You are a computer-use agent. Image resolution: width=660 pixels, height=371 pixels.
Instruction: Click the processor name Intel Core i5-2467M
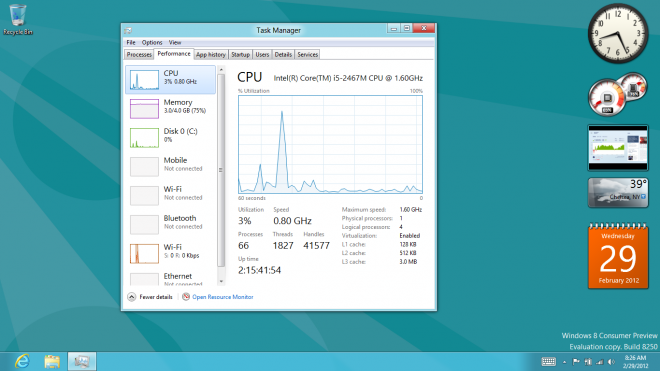[x=348, y=78]
